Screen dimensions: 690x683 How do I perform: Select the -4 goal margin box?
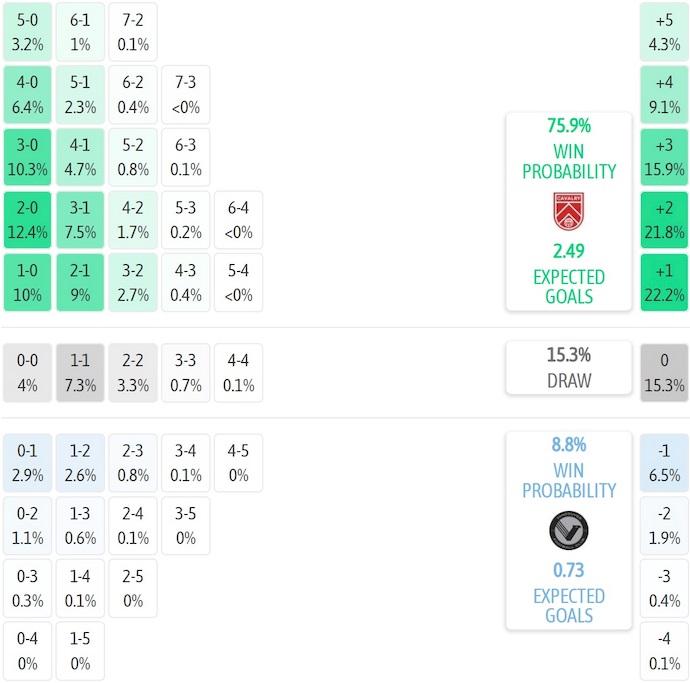(664, 651)
